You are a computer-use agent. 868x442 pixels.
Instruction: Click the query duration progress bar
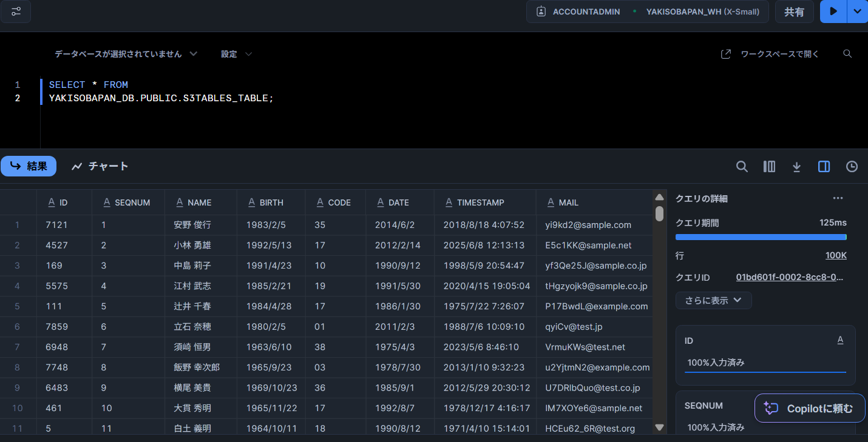[761, 237]
